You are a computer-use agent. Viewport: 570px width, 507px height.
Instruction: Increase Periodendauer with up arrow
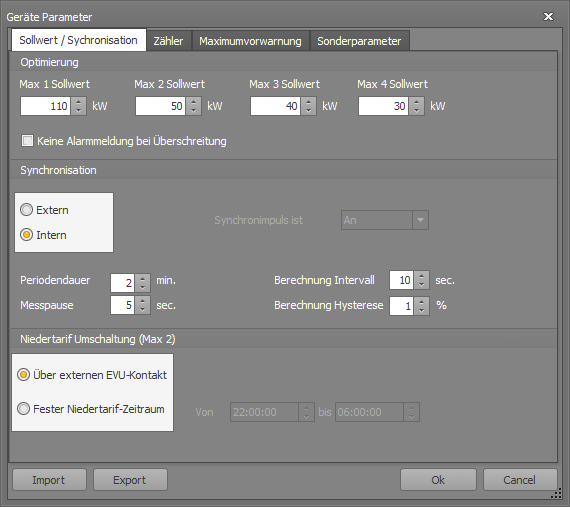142,278
